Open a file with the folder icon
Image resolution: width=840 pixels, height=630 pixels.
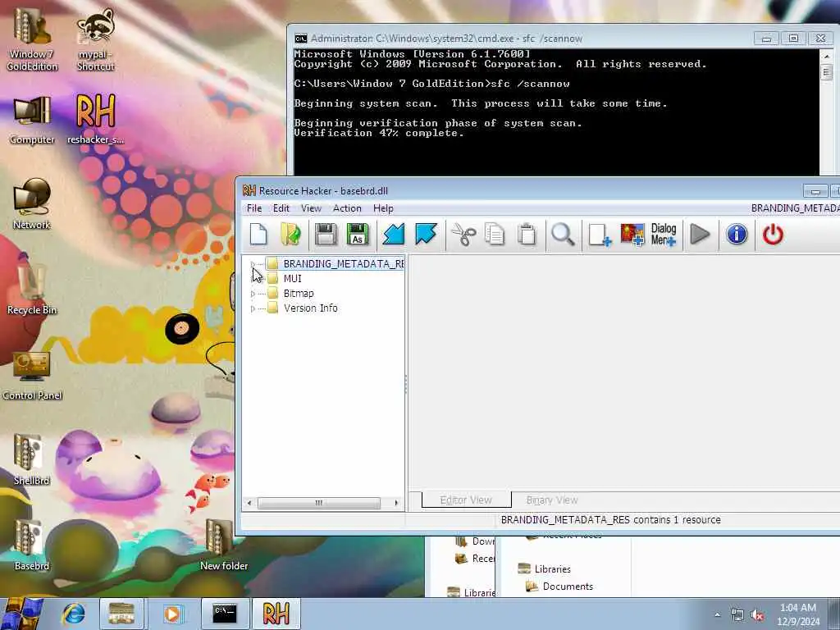point(290,234)
